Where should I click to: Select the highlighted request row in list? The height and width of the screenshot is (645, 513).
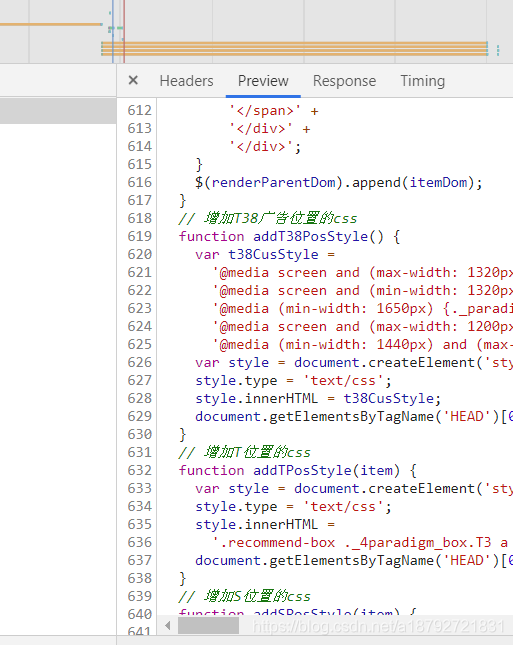pos(58,111)
